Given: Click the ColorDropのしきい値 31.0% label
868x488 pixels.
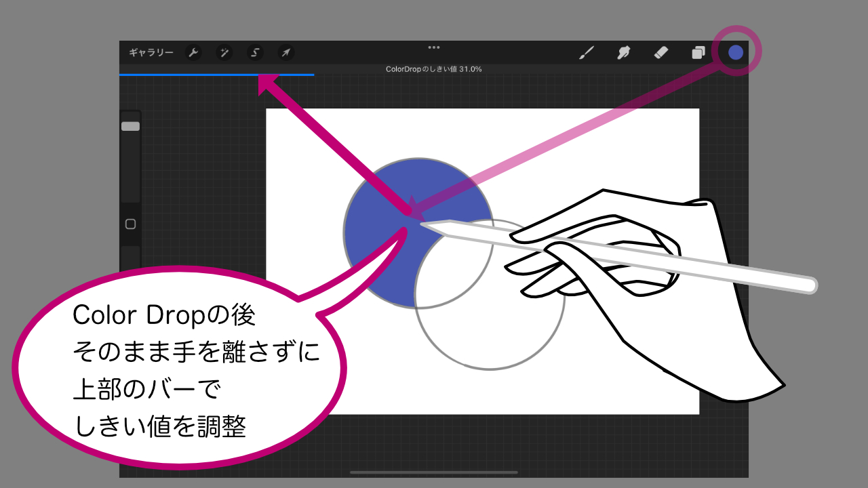Looking at the screenshot, I should pyautogui.click(x=434, y=69).
